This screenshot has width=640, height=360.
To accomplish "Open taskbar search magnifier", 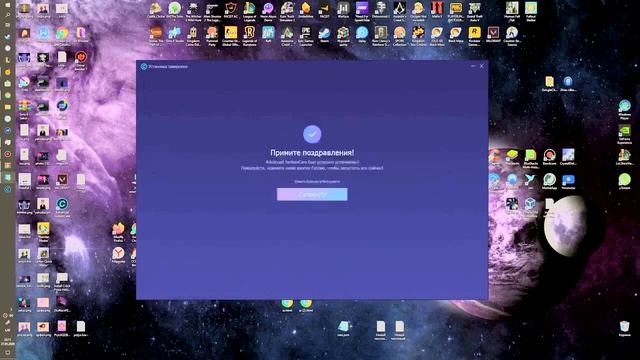I will (8, 14).
